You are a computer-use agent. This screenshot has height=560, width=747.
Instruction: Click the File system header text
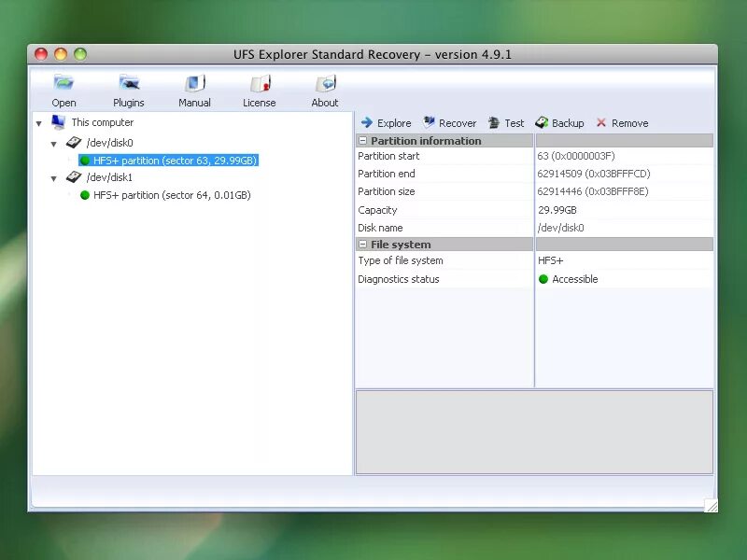point(401,245)
